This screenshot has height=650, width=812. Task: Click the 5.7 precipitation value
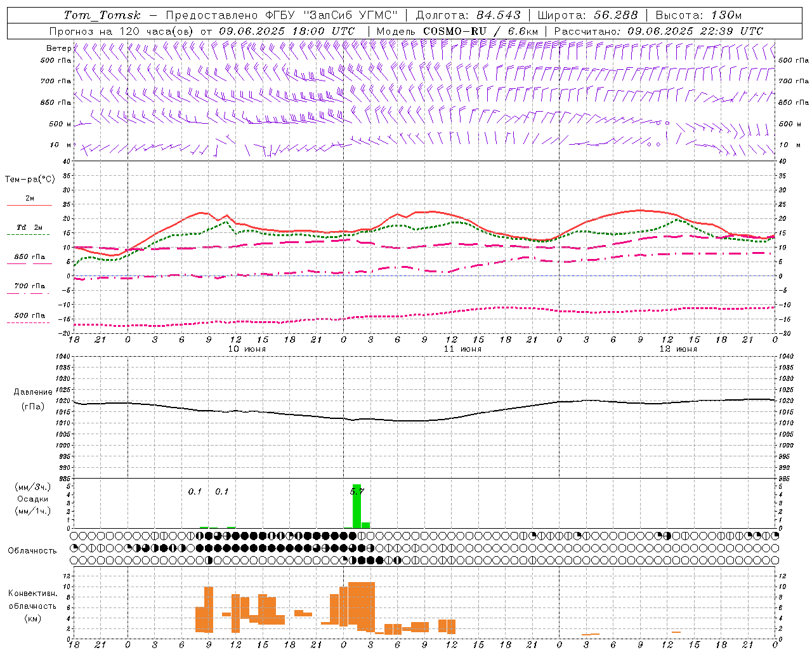[357, 491]
